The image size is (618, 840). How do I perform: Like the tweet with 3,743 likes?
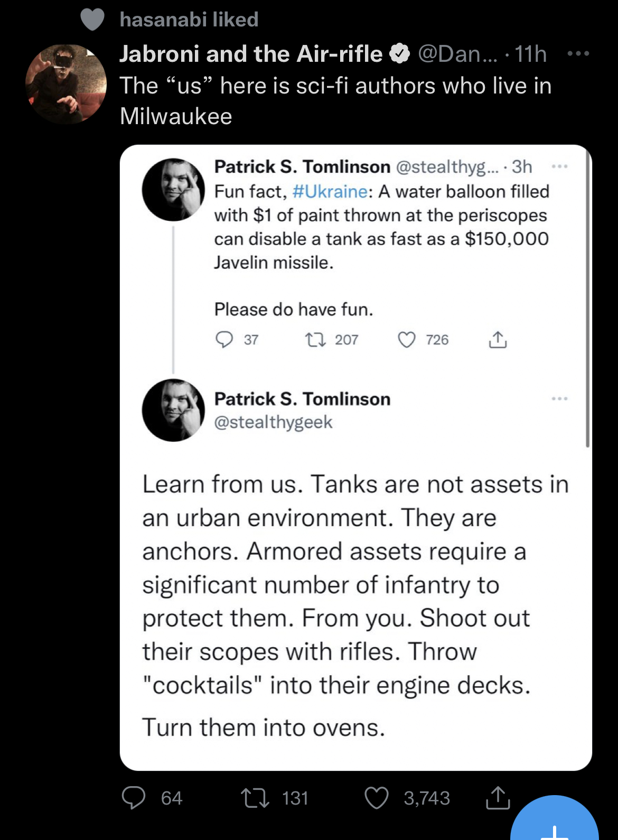[377, 798]
